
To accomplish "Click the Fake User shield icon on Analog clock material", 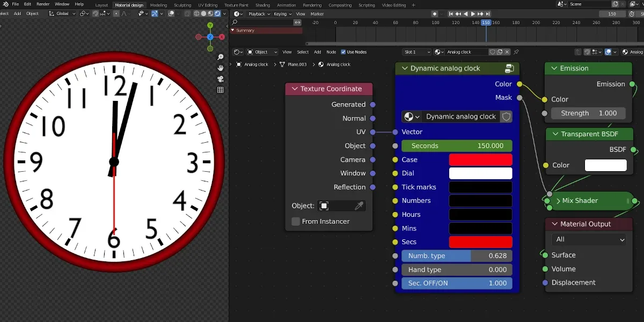I will (x=493, y=52).
